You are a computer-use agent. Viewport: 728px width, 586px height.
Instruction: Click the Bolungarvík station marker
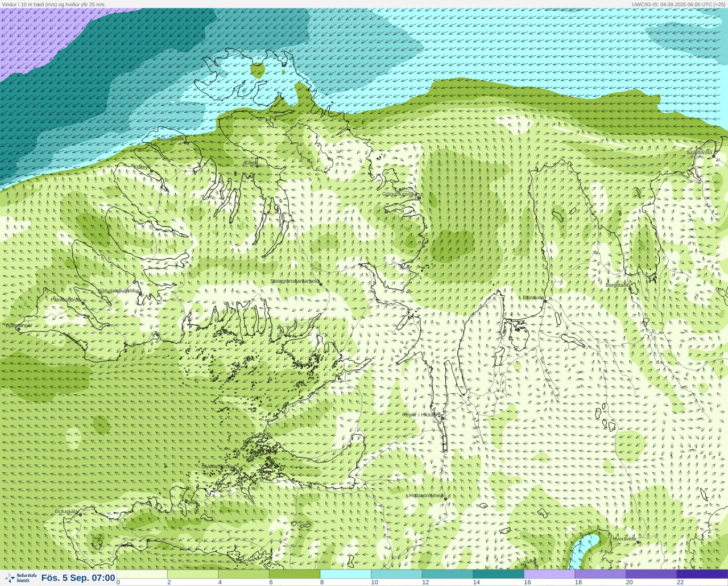(185, 142)
